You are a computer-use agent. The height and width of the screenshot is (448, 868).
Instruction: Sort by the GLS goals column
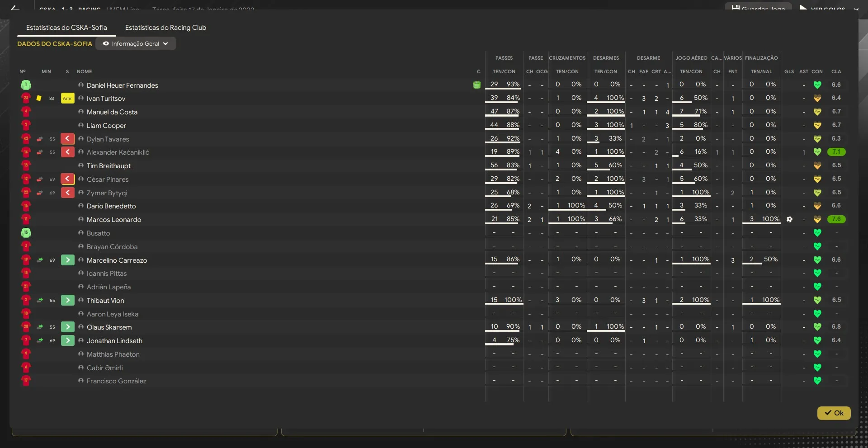click(789, 71)
